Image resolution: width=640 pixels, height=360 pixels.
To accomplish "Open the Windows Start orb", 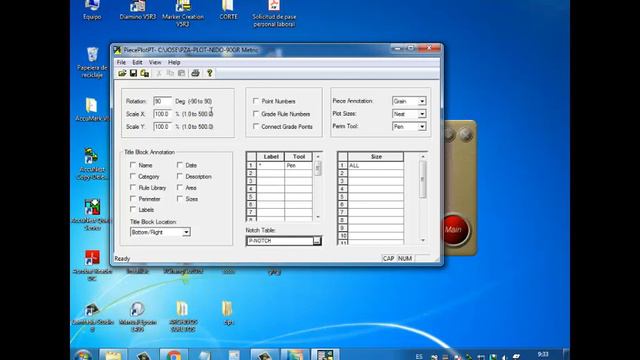I will point(83,355).
